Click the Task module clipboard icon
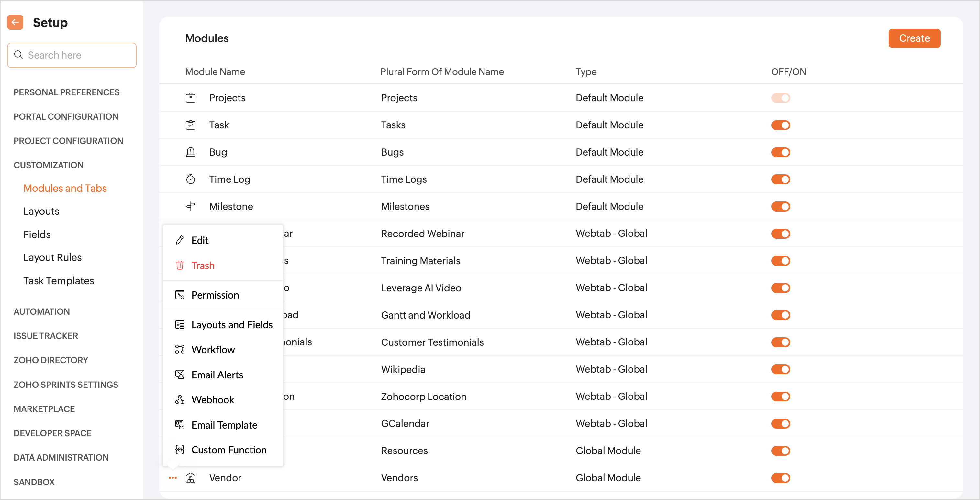The image size is (980, 500). click(190, 125)
